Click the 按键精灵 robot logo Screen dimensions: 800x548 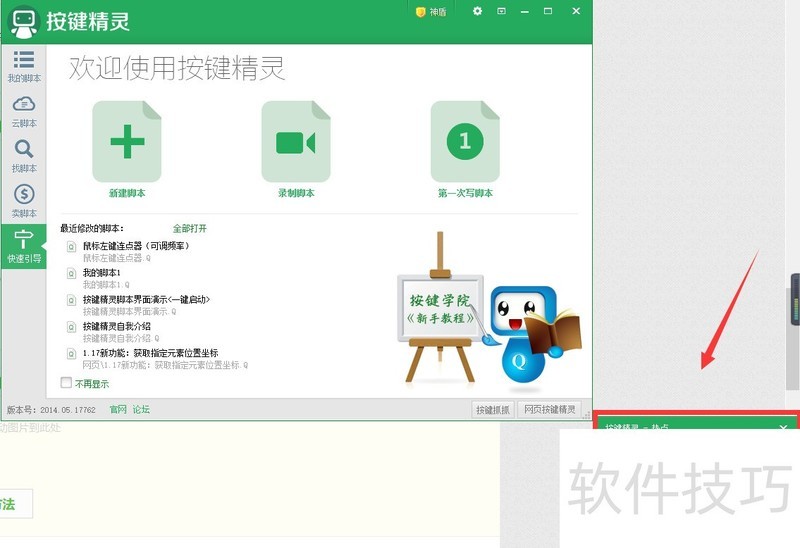pos(23,22)
